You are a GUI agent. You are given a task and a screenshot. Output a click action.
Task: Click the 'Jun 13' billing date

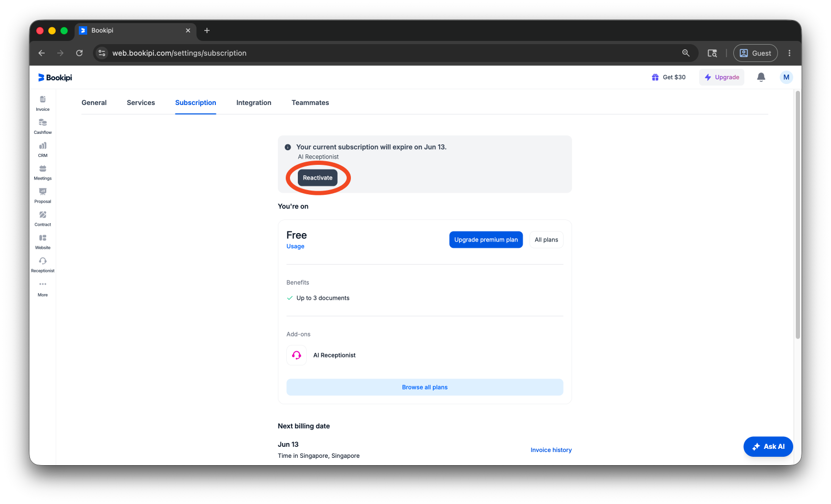tap(288, 445)
